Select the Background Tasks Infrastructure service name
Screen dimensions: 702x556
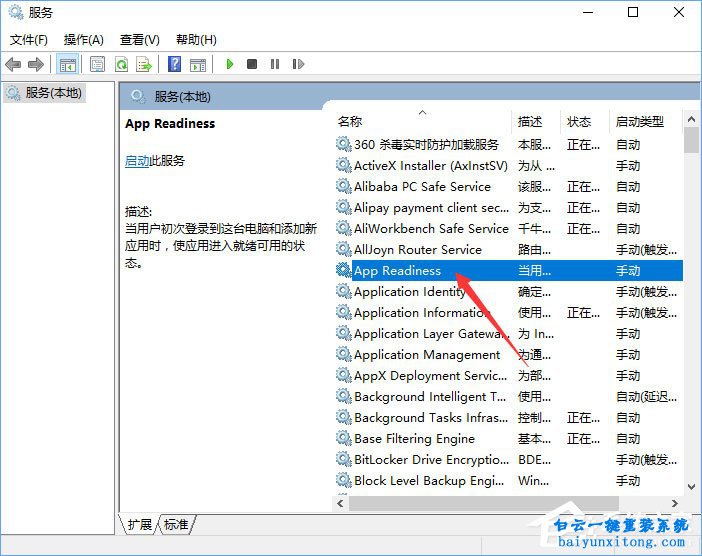[x=431, y=418]
